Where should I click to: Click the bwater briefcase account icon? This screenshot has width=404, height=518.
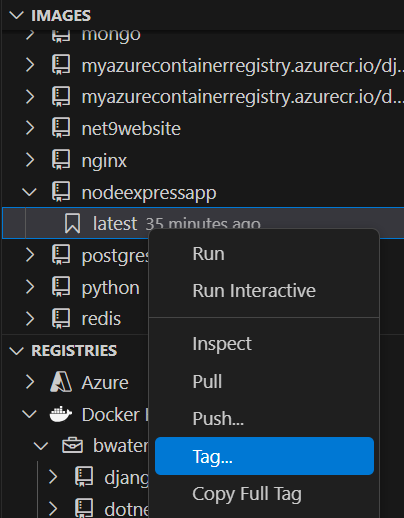click(x=72, y=446)
